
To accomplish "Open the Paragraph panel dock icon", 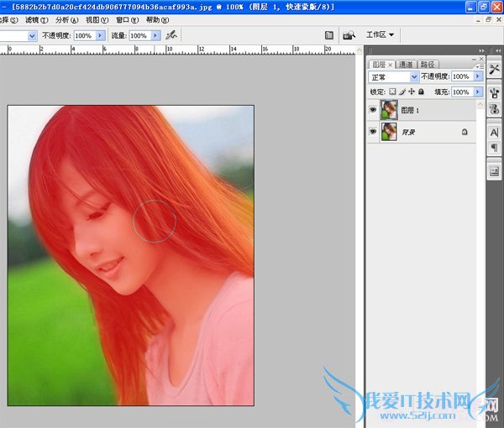I will [494, 148].
